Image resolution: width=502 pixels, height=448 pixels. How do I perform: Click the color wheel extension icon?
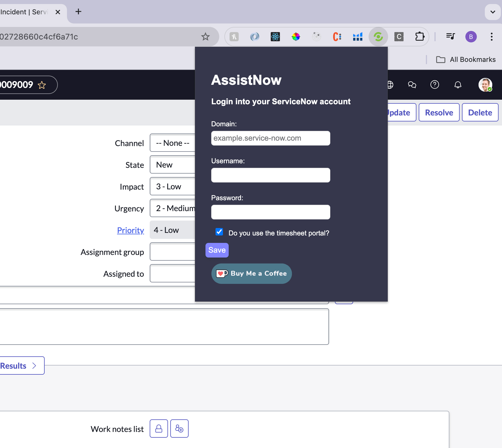coord(296,37)
